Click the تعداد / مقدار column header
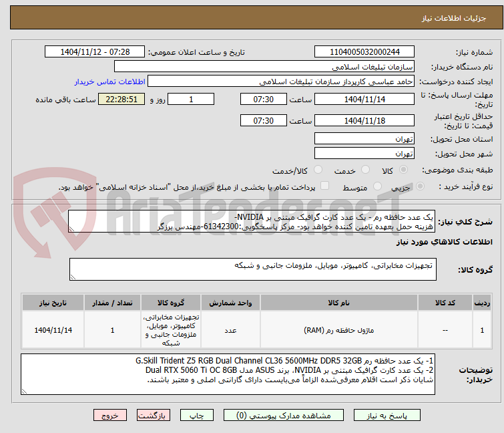The width and height of the screenshot is (504, 433). tap(113, 303)
